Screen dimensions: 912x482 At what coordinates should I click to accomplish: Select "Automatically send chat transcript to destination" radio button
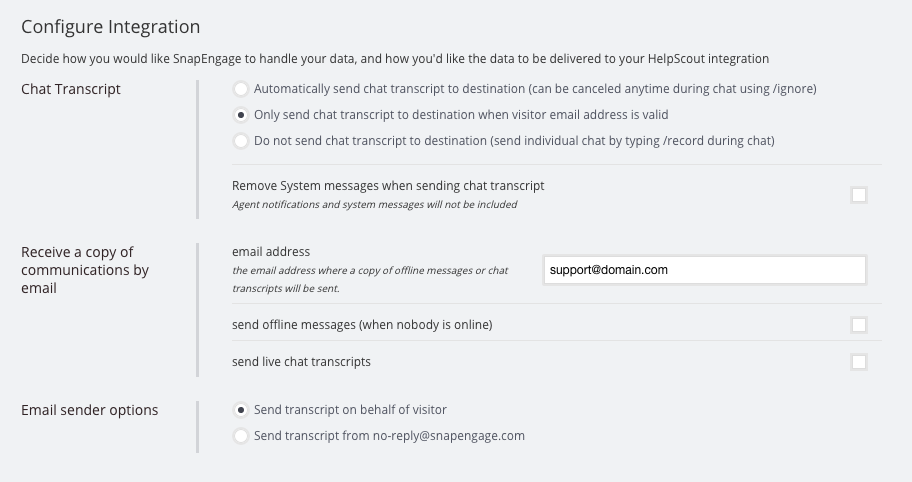coord(241,89)
